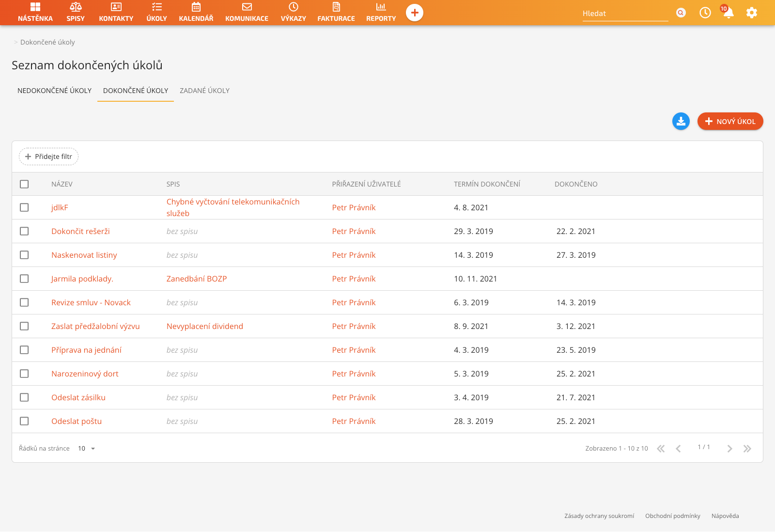This screenshot has height=532, width=775.
Task: Check the checkbox for Narozeninový dort
Action: coord(24,374)
